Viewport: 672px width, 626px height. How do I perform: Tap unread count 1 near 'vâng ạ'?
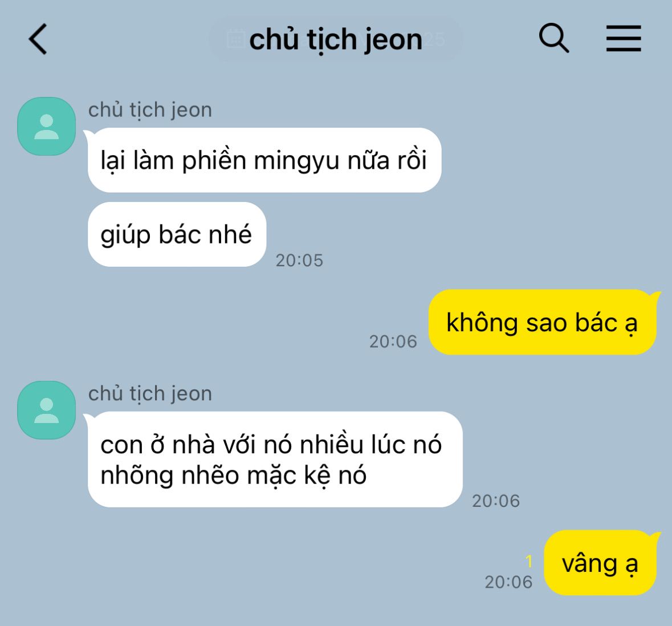point(529,561)
